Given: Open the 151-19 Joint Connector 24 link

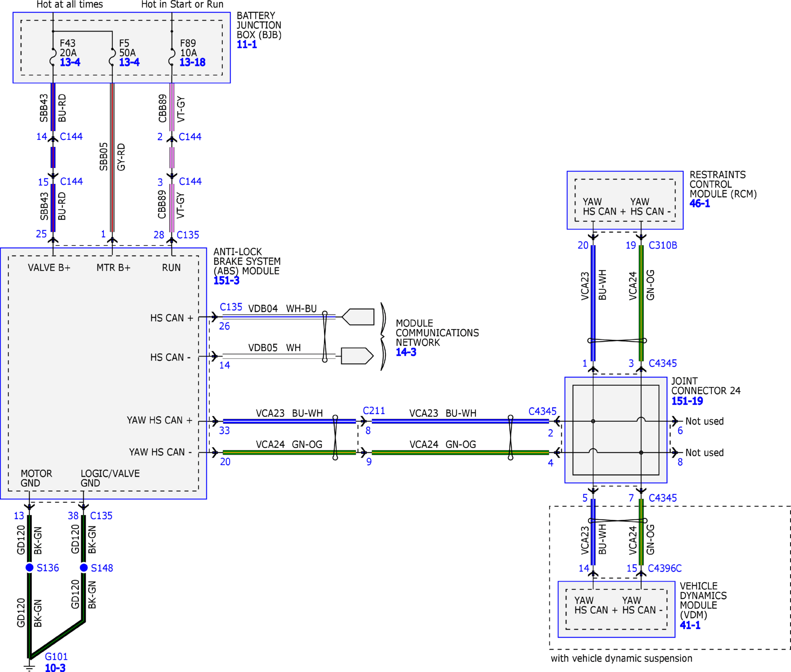Looking at the screenshot, I should click(x=687, y=401).
